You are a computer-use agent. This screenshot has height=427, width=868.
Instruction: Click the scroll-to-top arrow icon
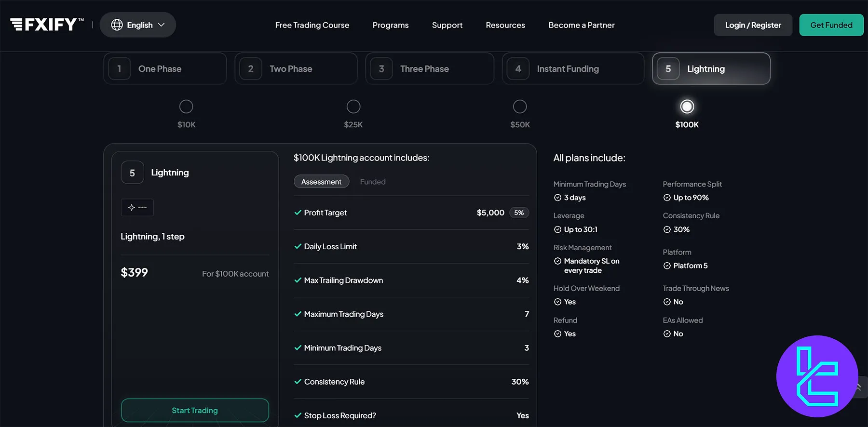859,387
